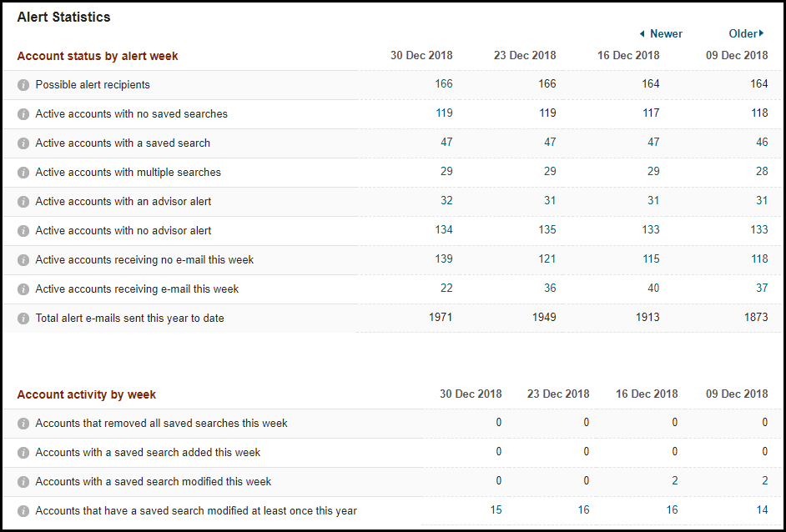This screenshot has width=786, height=532.
Task: Click 46 accounts with a saved search, 09 Dec 2018
Action: point(762,143)
